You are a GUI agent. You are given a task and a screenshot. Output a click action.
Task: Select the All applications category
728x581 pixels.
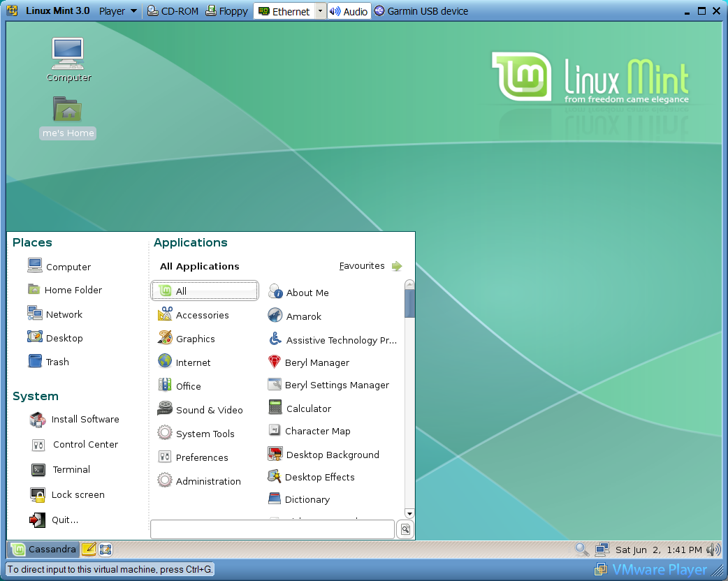pos(205,291)
